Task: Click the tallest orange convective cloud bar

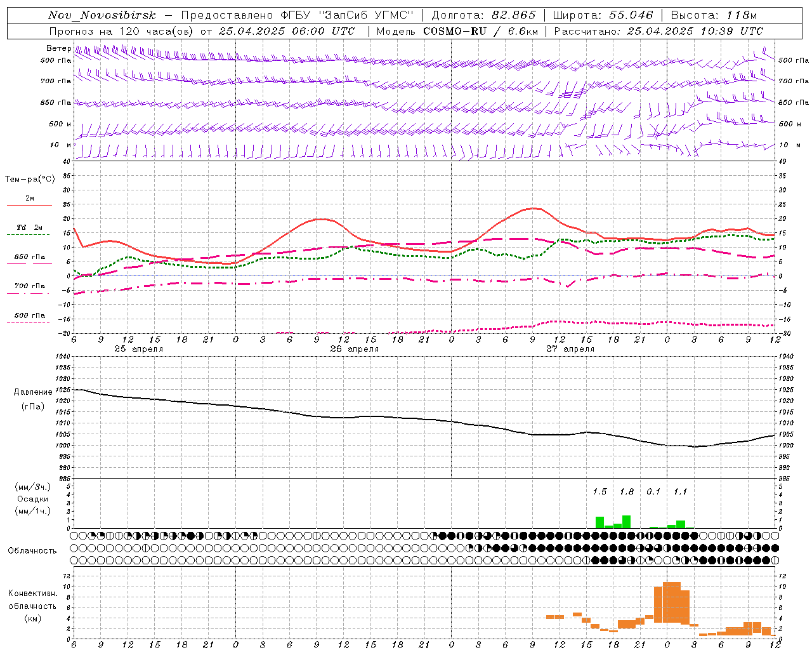Action: [672, 602]
